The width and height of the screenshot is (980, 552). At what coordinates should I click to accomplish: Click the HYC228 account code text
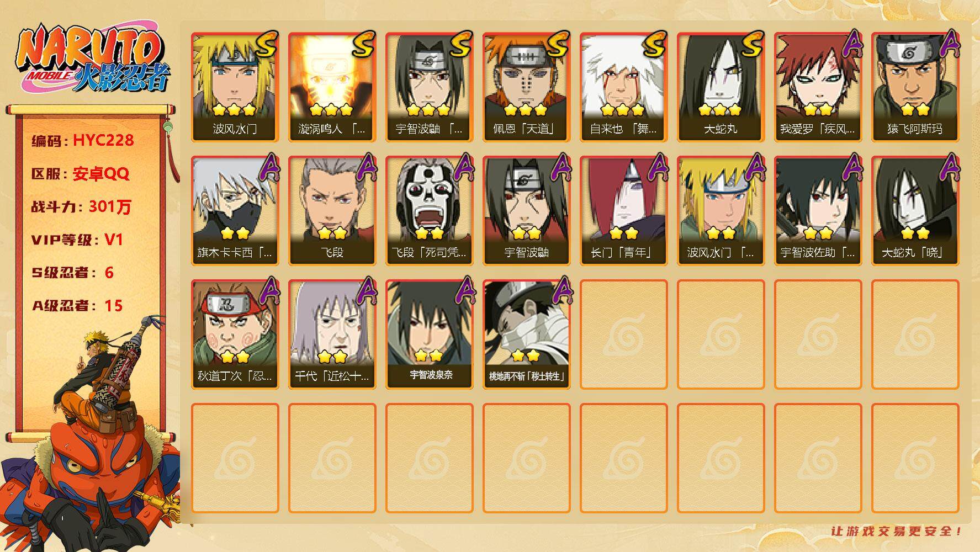pos(103,140)
